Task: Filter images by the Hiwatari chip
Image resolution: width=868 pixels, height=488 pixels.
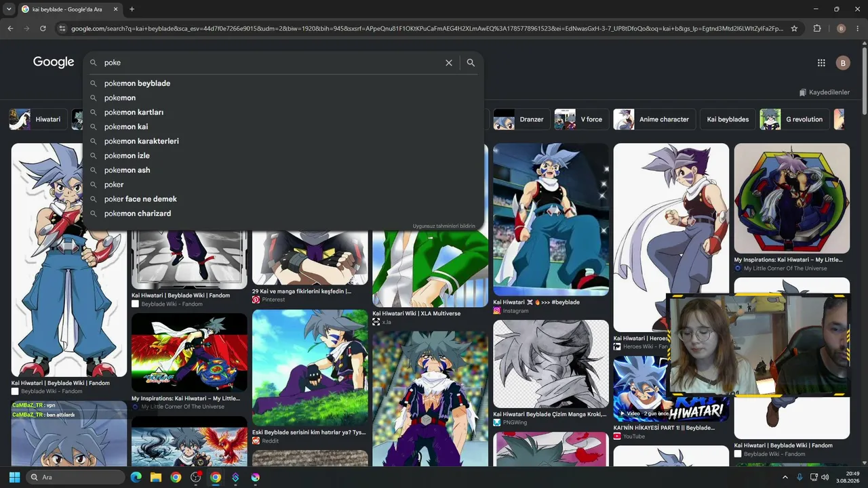Action: (39, 119)
